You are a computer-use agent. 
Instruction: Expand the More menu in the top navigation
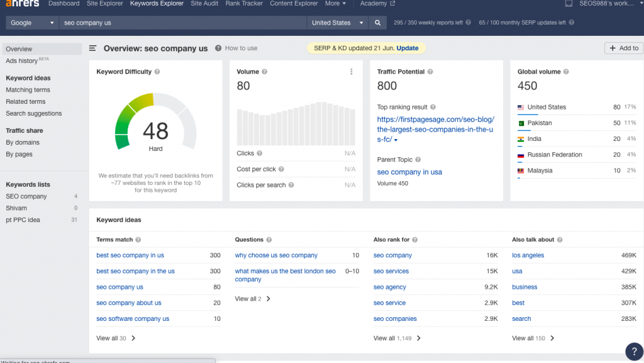tap(335, 3)
